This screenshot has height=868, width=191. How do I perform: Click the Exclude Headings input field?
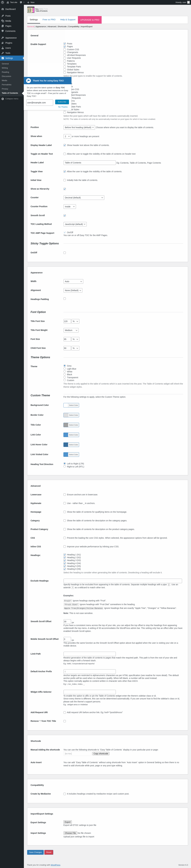(x=123, y=581)
